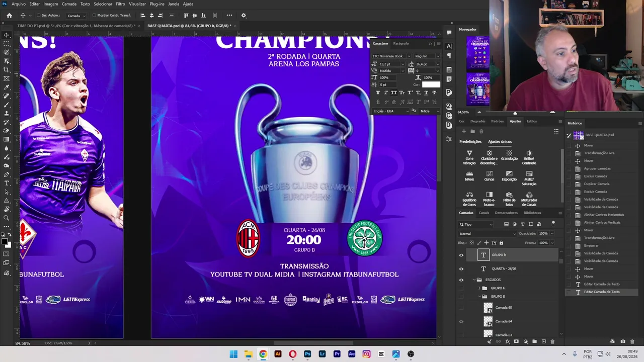Open the Camada menu

click(69, 4)
